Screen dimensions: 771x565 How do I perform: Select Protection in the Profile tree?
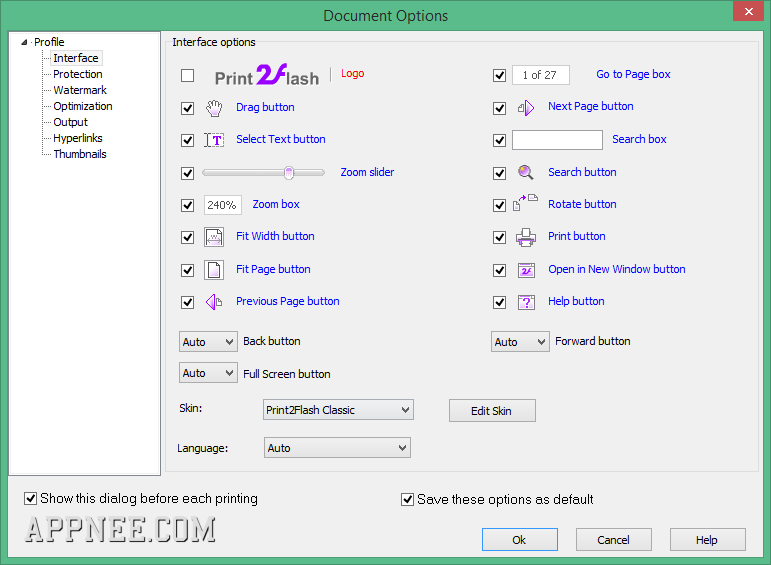(x=78, y=74)
